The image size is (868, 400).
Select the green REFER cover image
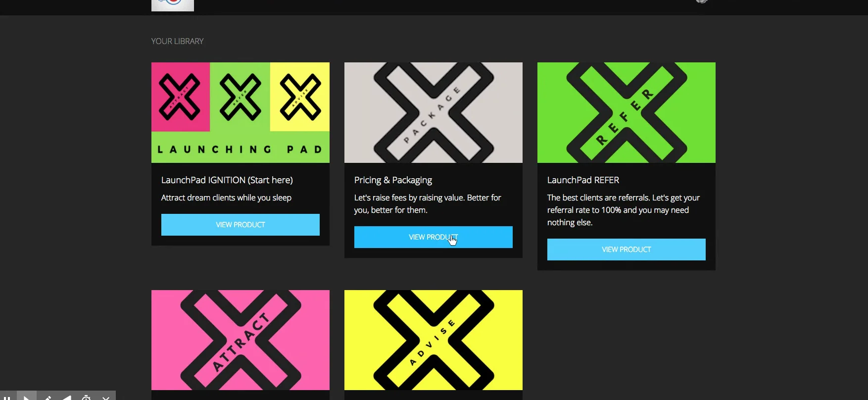click(x=627, y=112)
